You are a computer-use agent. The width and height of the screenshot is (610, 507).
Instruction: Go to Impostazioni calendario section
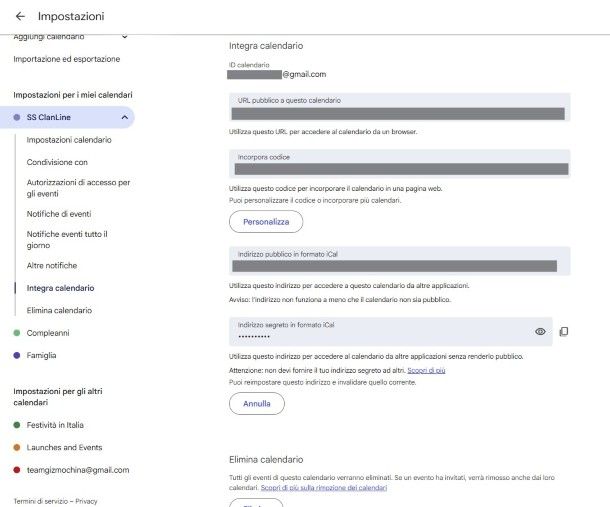click(69, 140)
